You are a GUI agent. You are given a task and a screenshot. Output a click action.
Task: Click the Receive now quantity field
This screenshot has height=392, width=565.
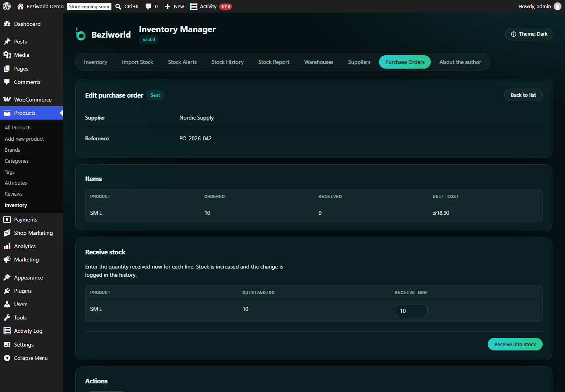pos(411,311)
